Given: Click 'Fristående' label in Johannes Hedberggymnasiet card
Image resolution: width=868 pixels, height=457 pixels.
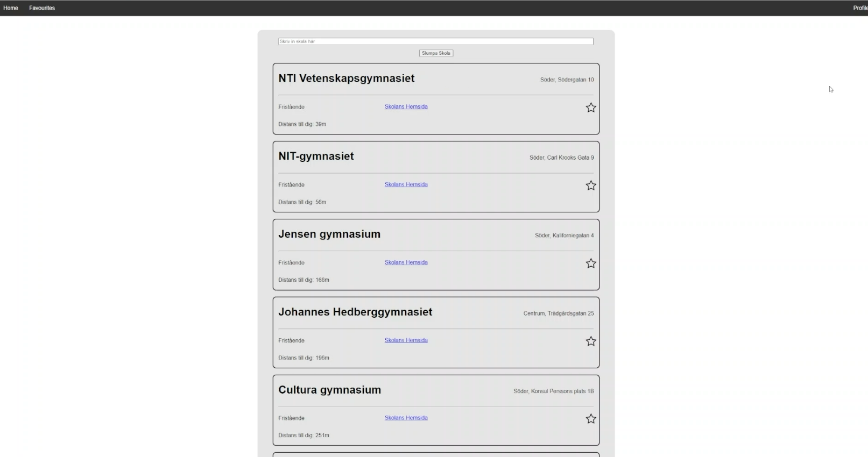Looking at the screenshot, I should click(291, 341).
